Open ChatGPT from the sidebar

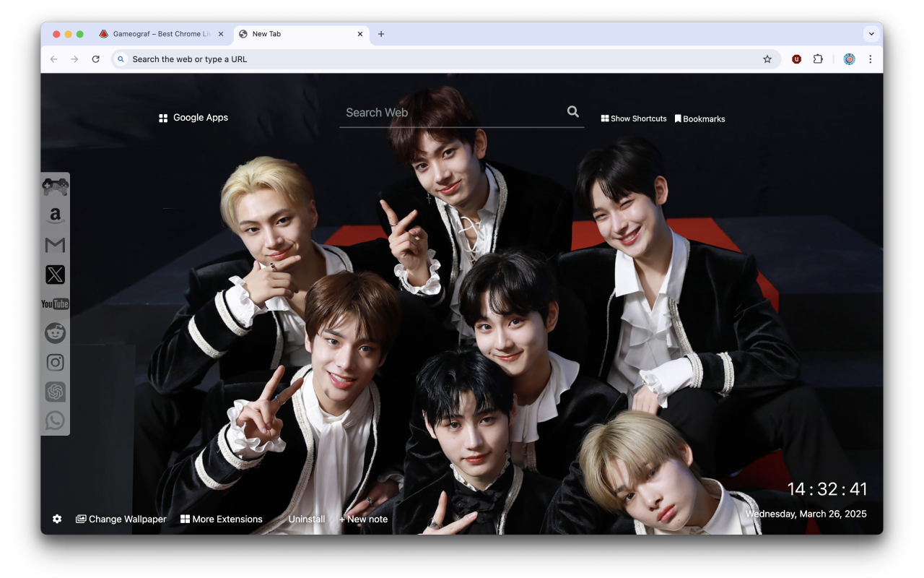tap(56, 391)
